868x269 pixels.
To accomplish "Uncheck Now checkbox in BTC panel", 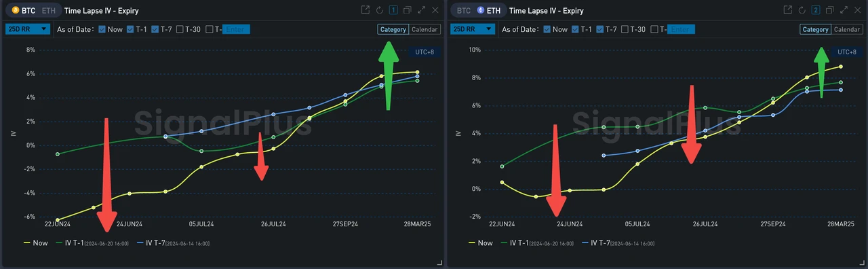I will [x=102, y=29].
